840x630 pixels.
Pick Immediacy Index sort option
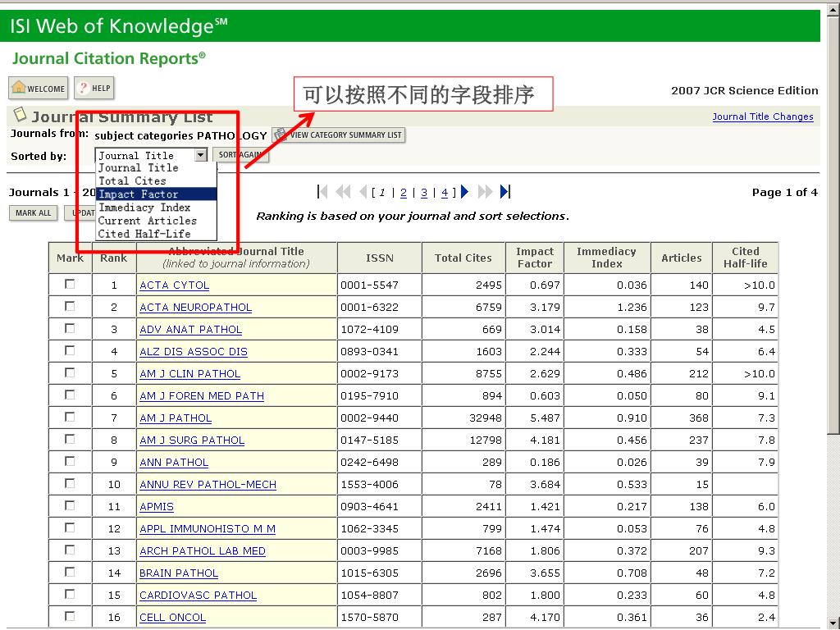coord(156,208)
